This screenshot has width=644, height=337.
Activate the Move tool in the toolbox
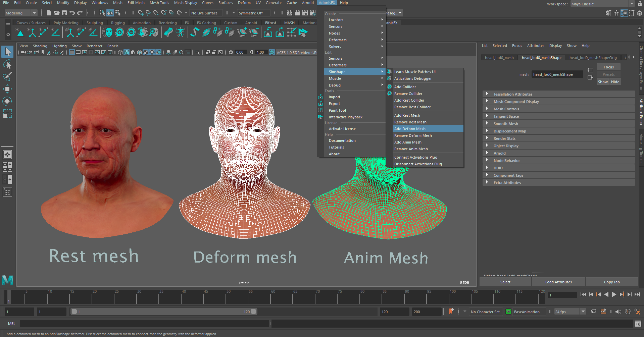(7, 89)
